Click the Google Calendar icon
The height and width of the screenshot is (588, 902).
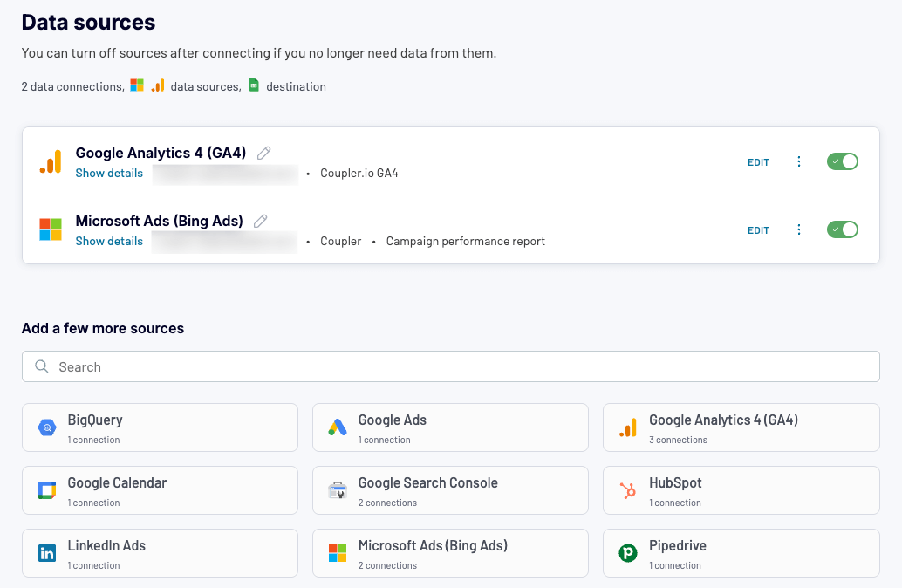(47, 490)
